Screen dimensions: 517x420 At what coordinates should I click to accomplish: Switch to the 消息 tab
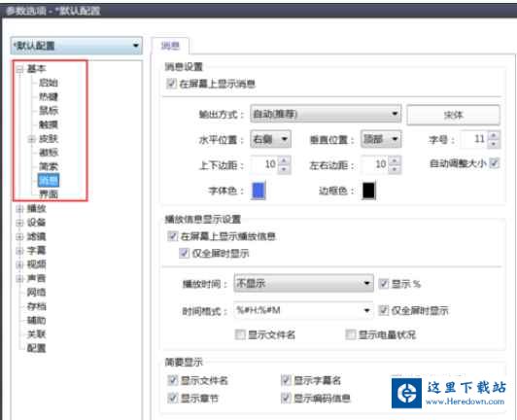[170, 46]
